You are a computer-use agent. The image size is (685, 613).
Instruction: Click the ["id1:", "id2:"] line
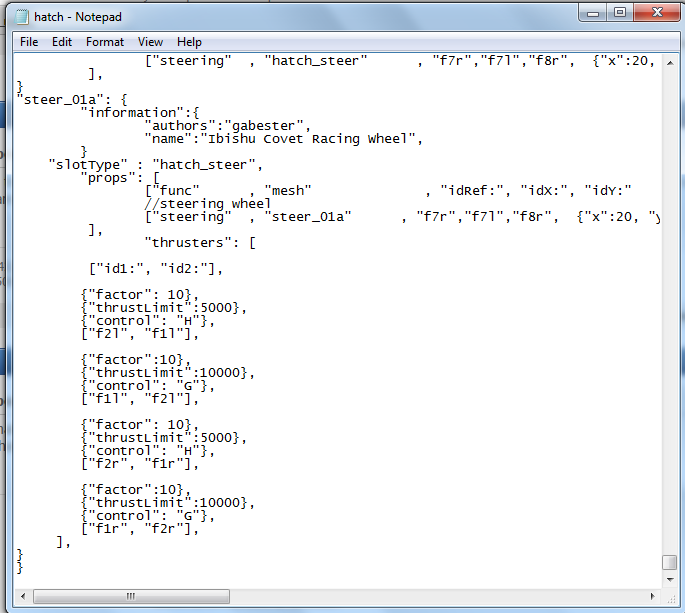tap(156, 269)
